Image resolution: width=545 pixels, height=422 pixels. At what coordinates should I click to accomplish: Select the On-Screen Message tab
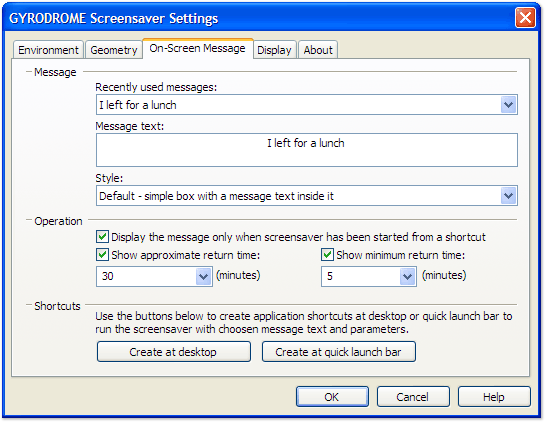(x=197, y=49)
